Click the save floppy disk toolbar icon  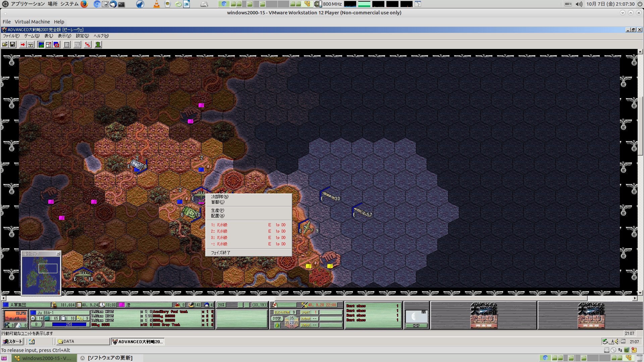pos(12,45)
